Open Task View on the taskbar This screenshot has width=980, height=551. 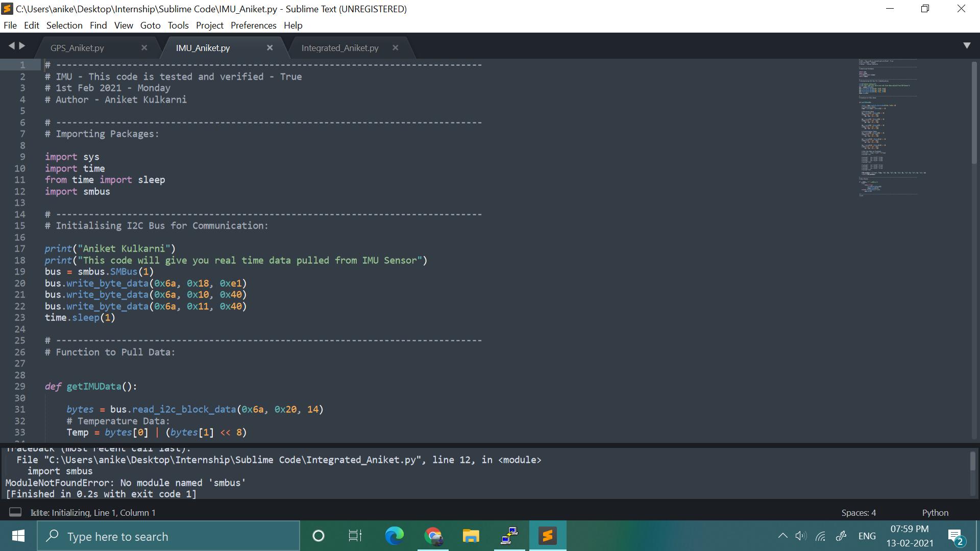pyautogui.click(x=355, y=536)
